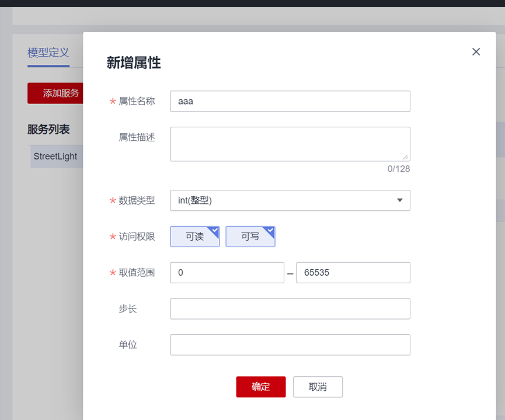Toggle the 可写 access permission
Screen dimensions: 505x420
click(x=250, y=237)
